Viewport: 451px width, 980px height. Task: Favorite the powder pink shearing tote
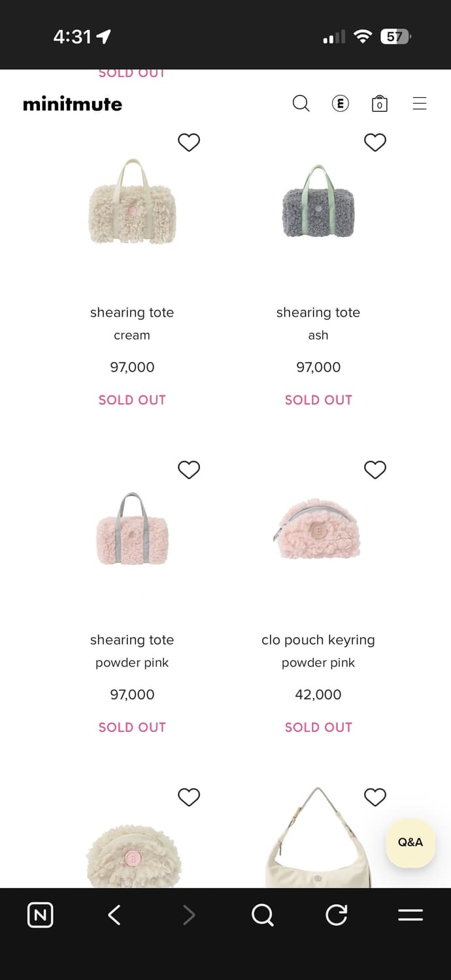pos(189,470)
